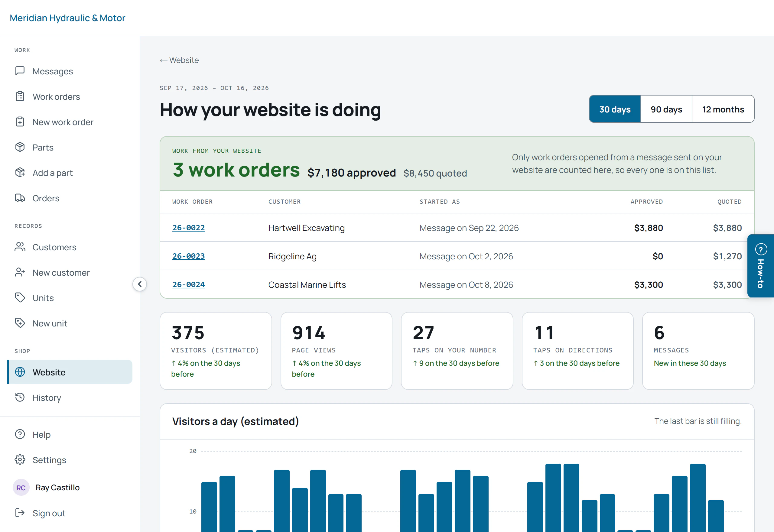Click the Orders truck icon
The width and height of the screenshot is (774, 532).
20,198
